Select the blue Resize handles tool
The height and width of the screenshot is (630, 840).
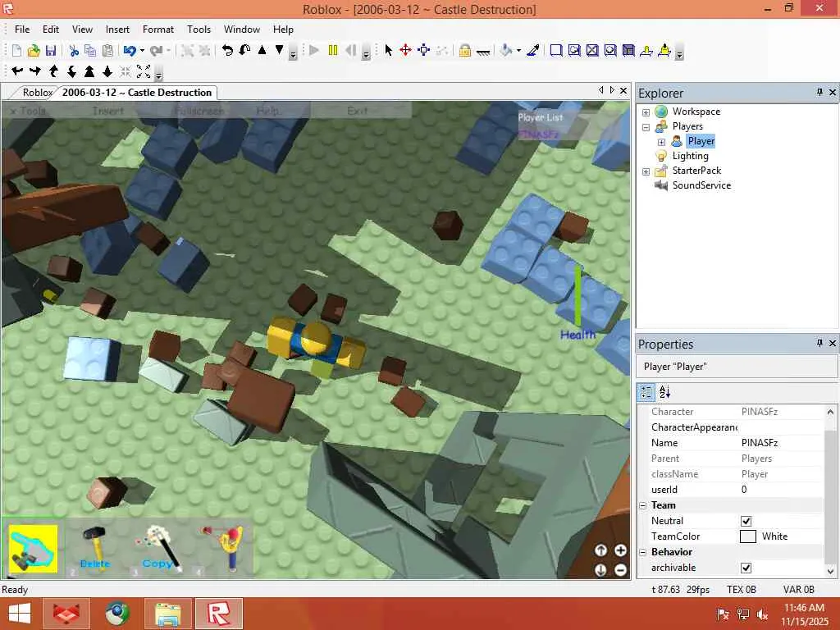coord(424,50)
